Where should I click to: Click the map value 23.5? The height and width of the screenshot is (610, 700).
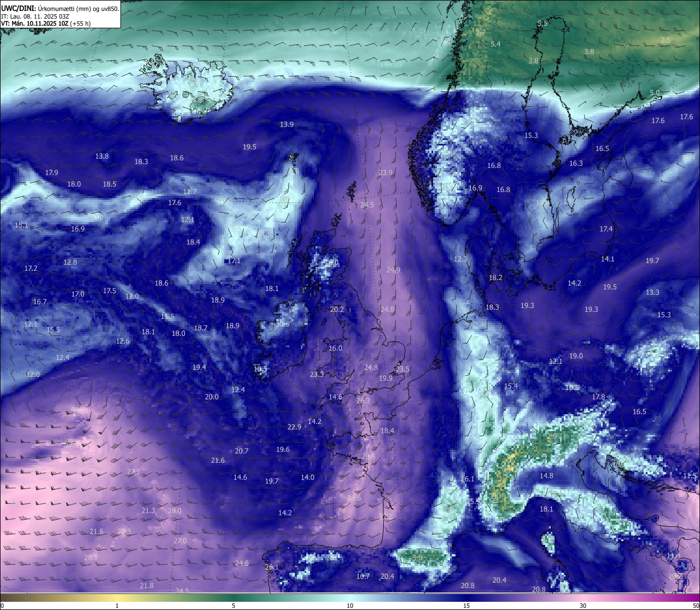[402, 369]
